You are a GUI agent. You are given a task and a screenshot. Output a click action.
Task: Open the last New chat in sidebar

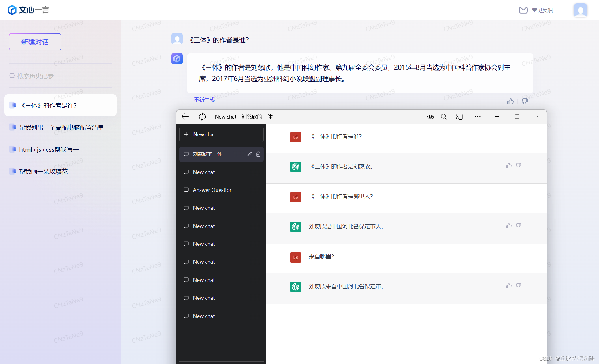(x=221, y=316)
